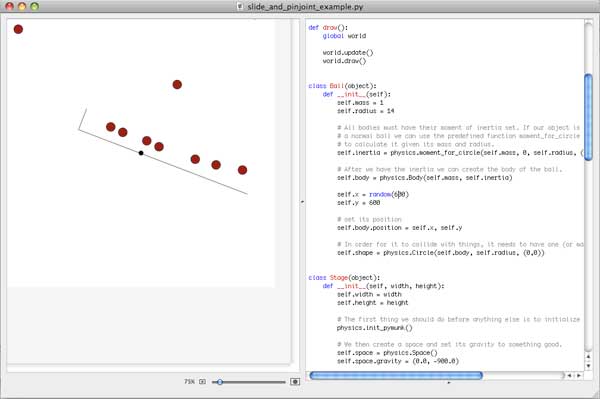600x399 pixels.
Task: Click the '# set its position' comment
Action: pyautogui.click(x=369, y=220)
